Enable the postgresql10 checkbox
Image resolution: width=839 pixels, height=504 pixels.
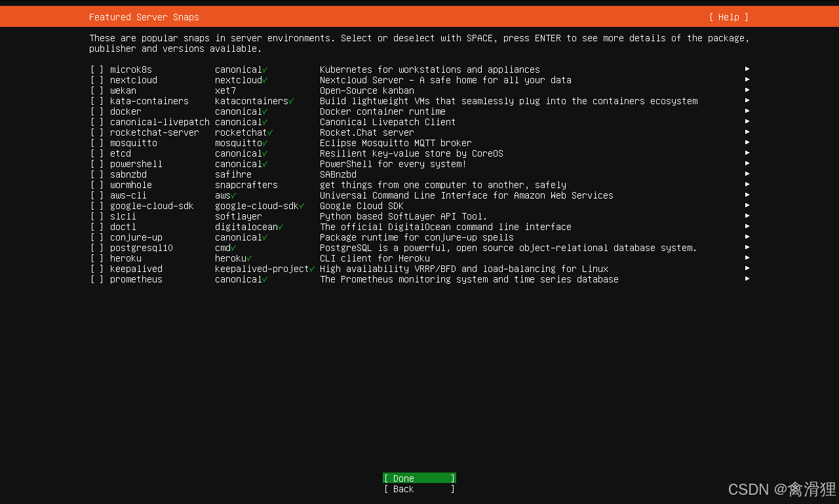click(97, 248)
